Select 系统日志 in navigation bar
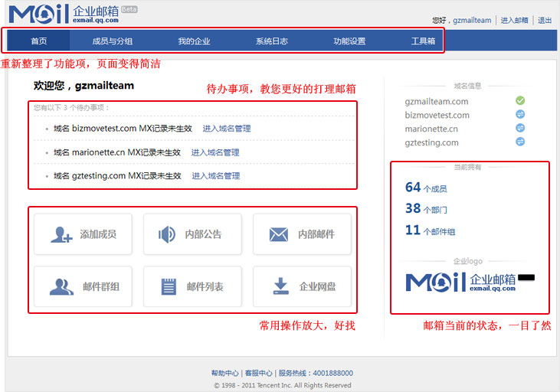This screenshot has height=392, width=560. (x=272, y=41)
